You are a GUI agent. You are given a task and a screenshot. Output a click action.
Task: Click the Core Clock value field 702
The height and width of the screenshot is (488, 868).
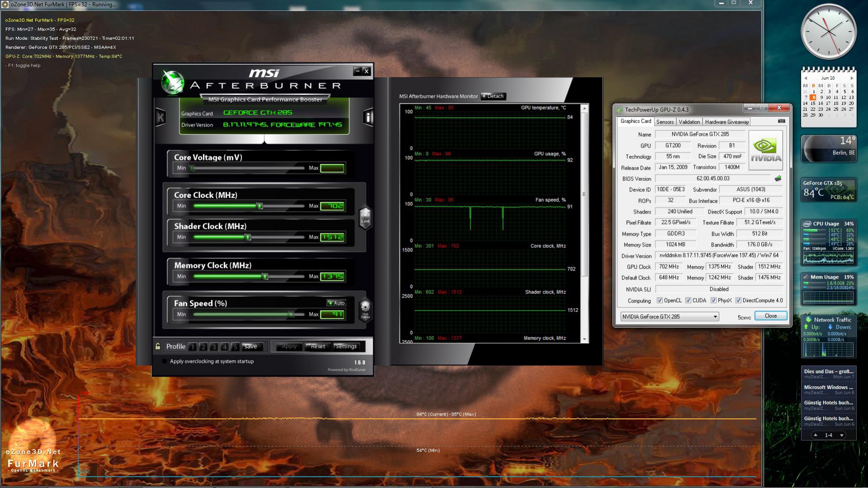click(x=332, y=206)
